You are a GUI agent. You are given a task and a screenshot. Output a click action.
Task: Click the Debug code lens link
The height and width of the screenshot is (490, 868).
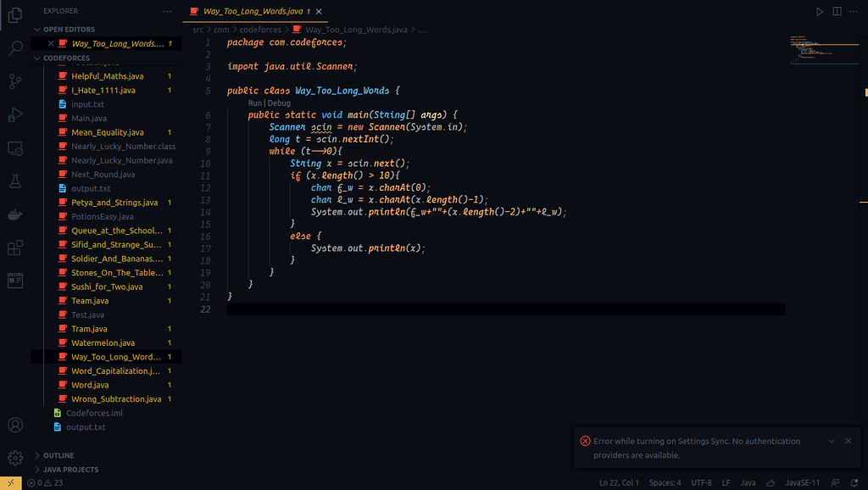pyautogui.click(x=279, y=103)
